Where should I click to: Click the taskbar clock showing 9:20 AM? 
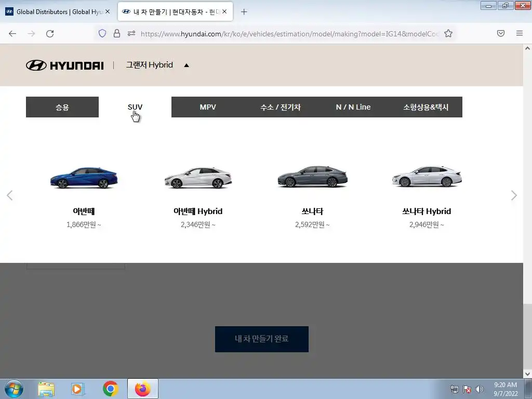(506, 389)
